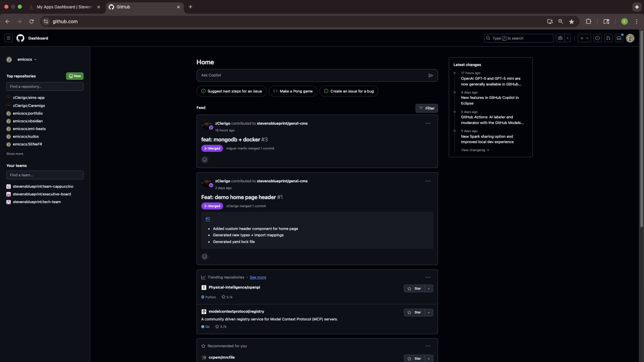Add reaction to mongodb + docker card
The width and height of the screenshot is (644, 362).
click(205, 160)
